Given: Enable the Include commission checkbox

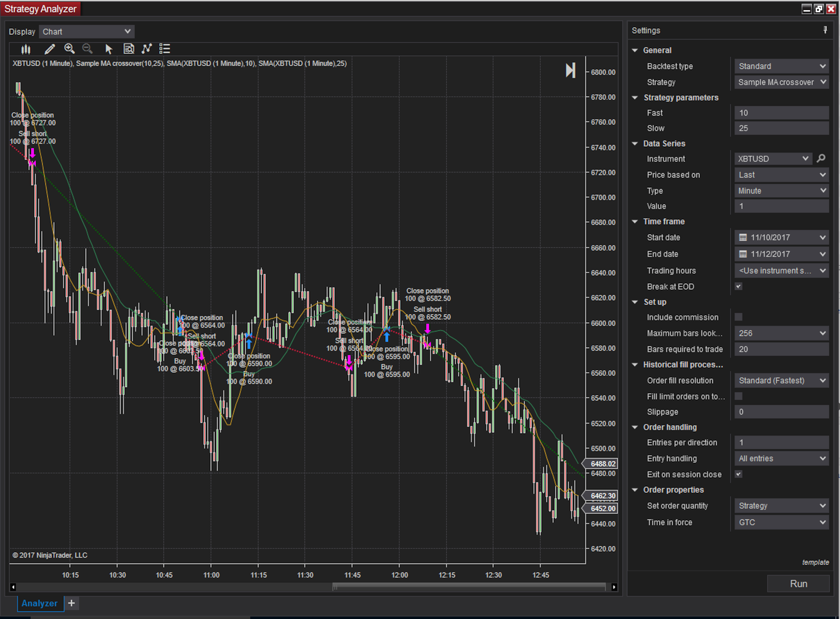Looking at the screenshot, I should coord(739,317).
